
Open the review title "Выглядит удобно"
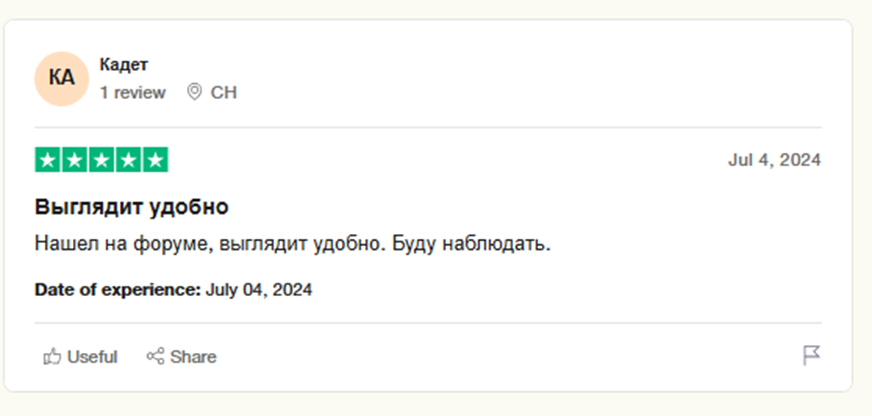click(132, 207)
